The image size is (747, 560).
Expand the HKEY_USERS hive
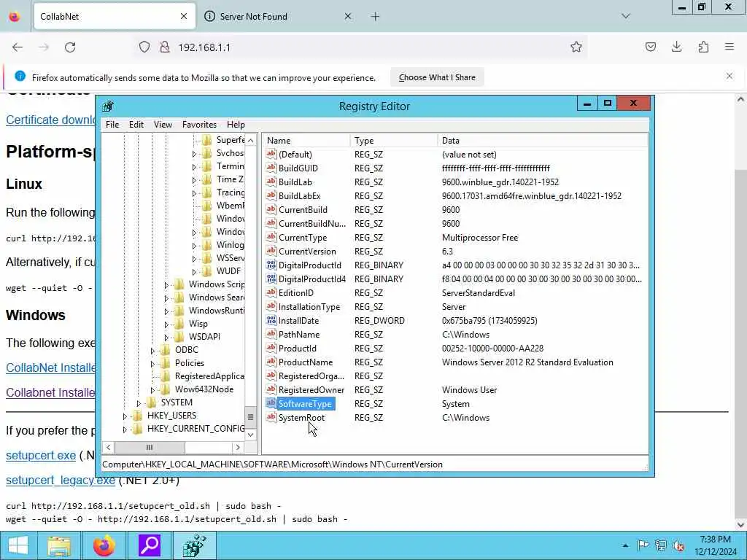pyautogui.click(x=125, y=416)
